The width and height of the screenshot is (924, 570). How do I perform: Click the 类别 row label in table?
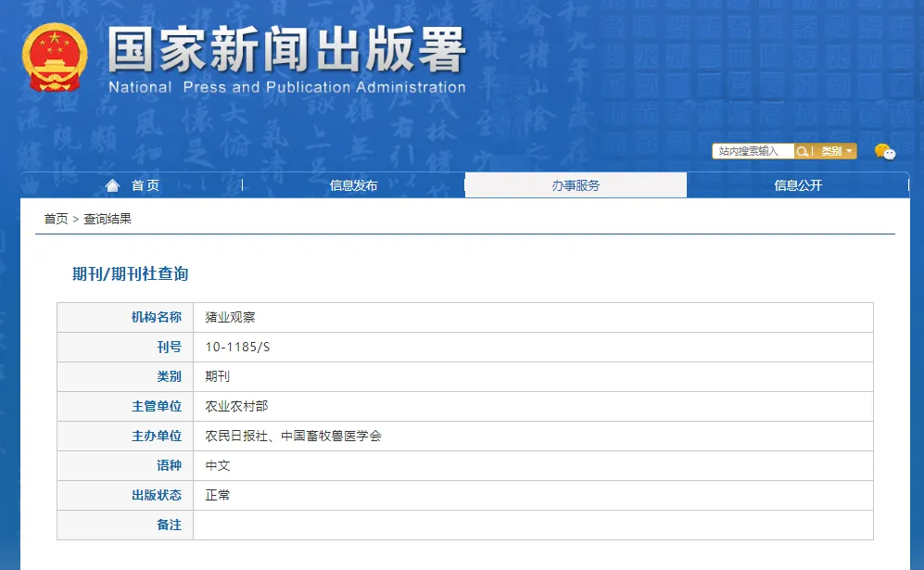click(x=169, y=376)
